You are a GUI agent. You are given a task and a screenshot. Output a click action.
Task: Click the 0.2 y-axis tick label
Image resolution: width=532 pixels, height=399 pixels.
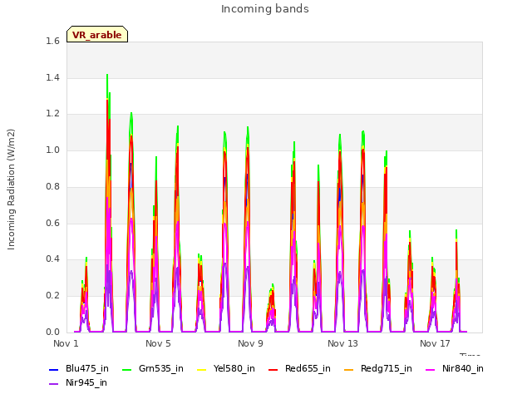tap(52, 296)
